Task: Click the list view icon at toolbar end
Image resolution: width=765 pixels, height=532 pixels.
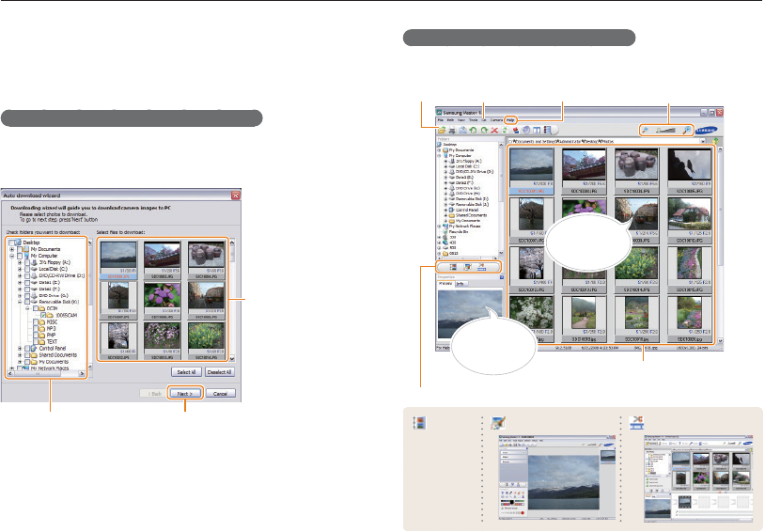Action: click(547, 131)
